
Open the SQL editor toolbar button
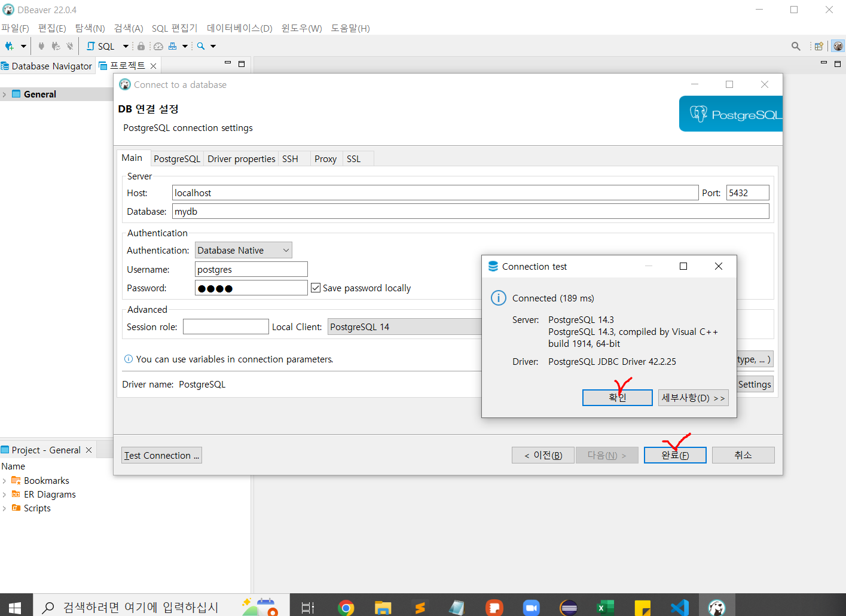[x=100, y=46]
